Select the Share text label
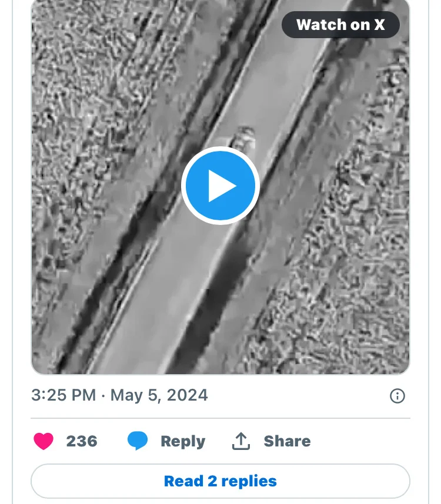Viewport: 441px width, 504px height. click(x=287, y=441)
